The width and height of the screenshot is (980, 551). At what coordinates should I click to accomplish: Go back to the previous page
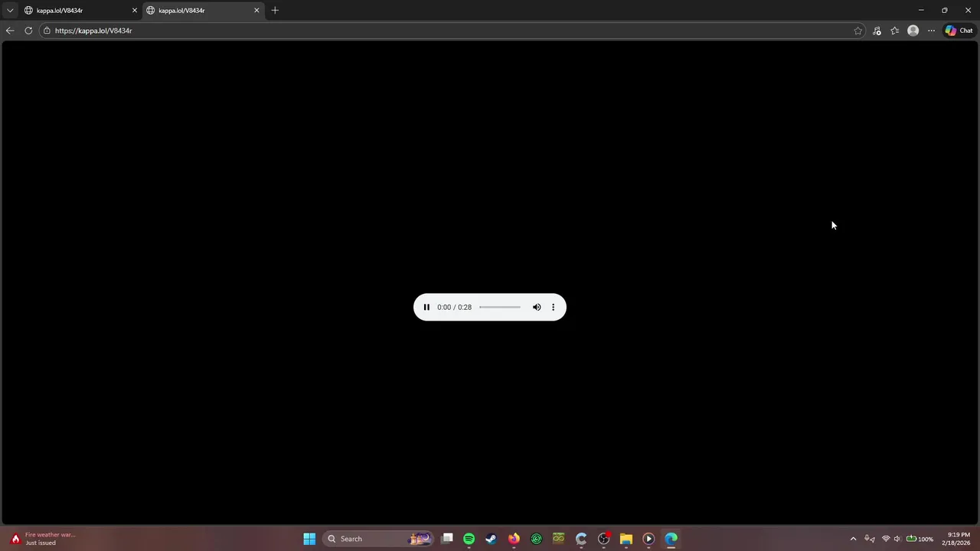(x=10, y=31)
